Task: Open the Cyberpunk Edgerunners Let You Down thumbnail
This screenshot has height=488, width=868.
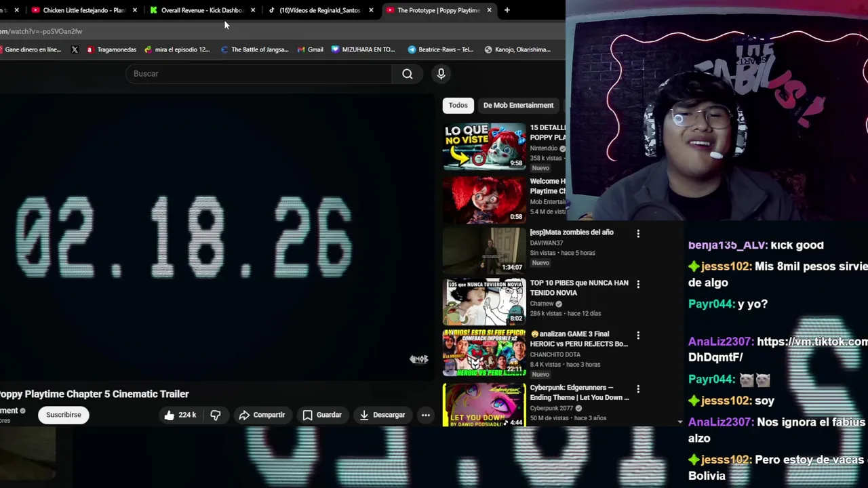Action: 484,405
